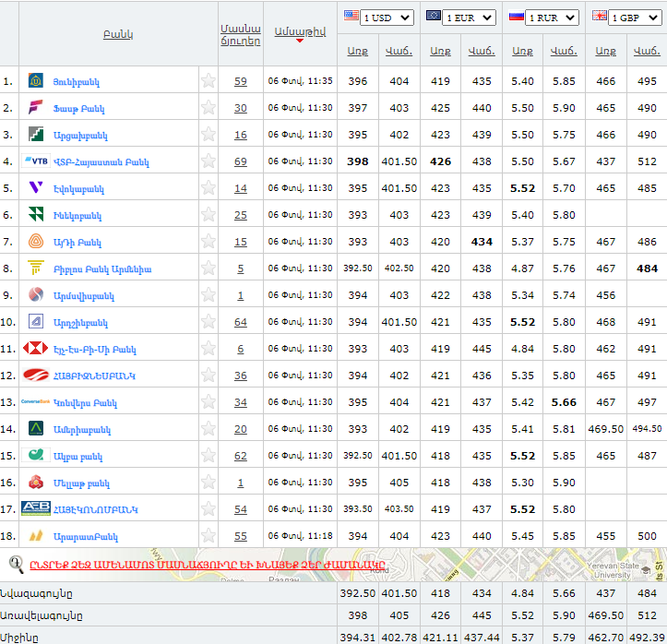The image size is (667, 644).
Task: Open the 1 RUR currency dropdown
Action: coord(552,18)
